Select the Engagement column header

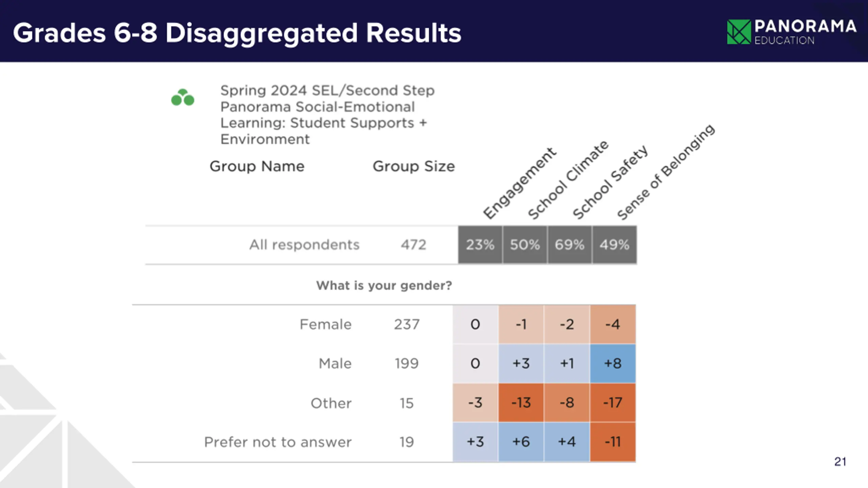click(519, 183)
